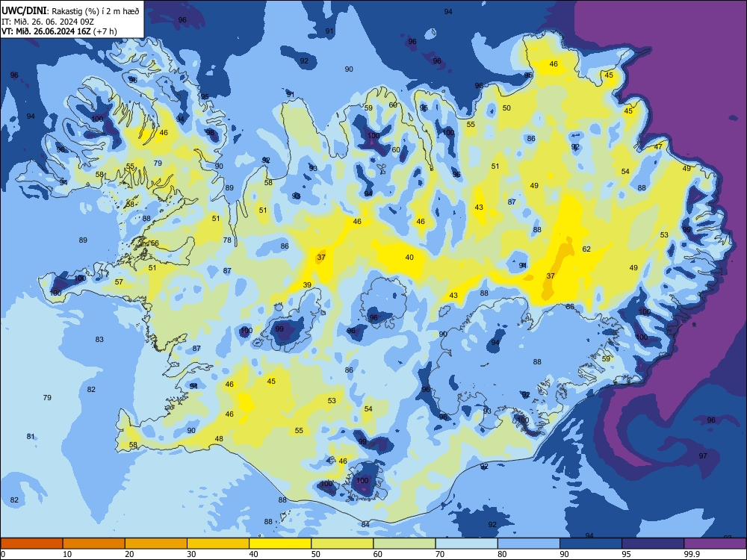This screenshot has height=560, width=747.
Task: Click the legend scale label '30'
Action: pyautogui.click(x=191, y=554)
